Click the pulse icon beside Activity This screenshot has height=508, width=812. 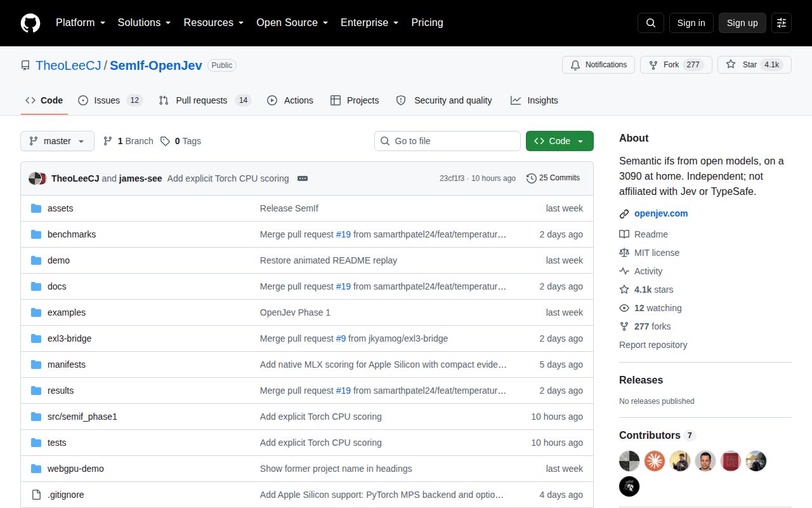coord(624,271)
